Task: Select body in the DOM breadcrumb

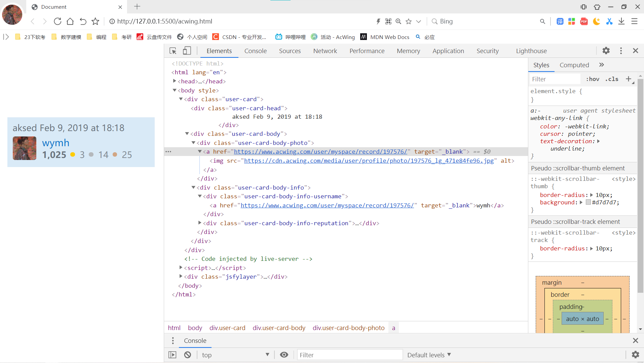Action: tap(195, 328)
